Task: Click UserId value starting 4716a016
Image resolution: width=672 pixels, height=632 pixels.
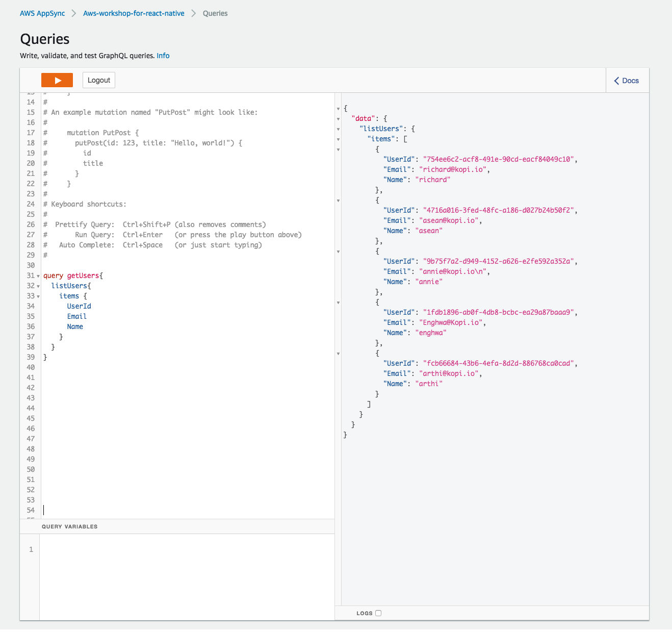Action: [x=498, y=210]
